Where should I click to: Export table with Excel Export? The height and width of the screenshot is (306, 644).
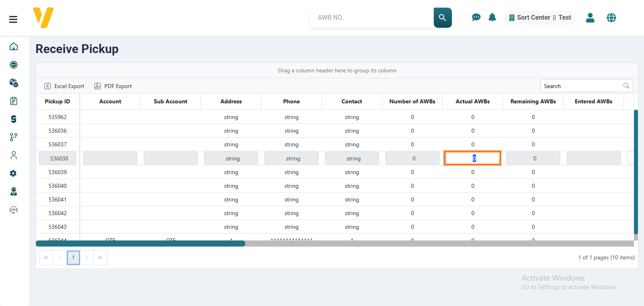(64, 86)
